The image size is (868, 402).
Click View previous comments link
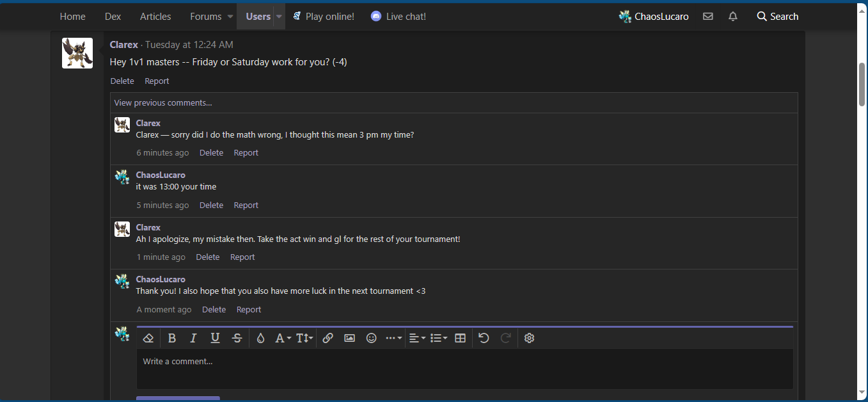tap(163, 102)
